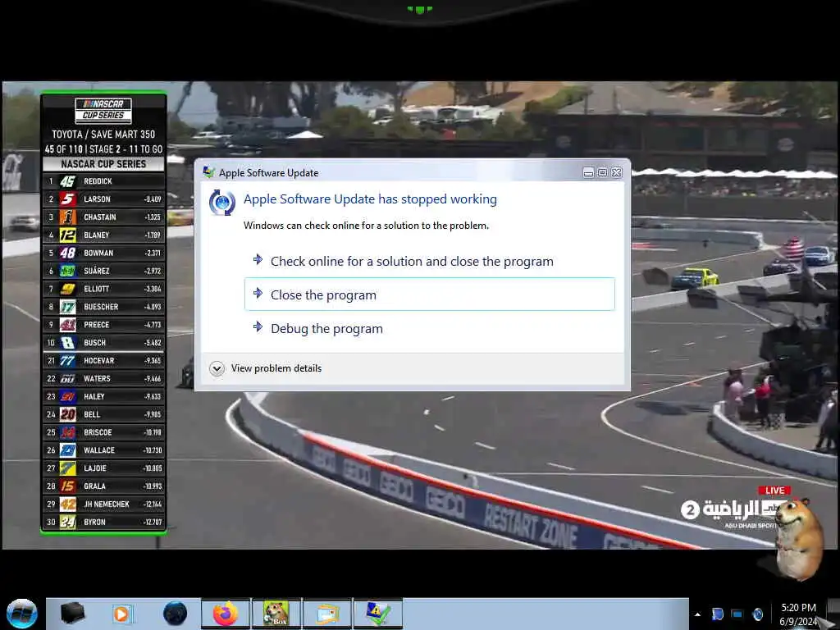Choose 'Debug the program' option

[x=429, y=328]
